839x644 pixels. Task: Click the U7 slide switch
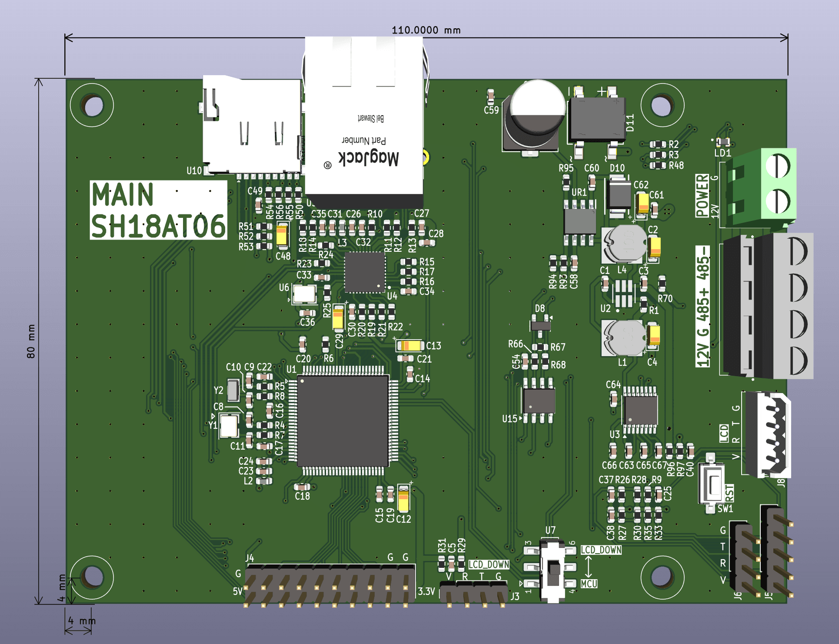click(553, 570)
